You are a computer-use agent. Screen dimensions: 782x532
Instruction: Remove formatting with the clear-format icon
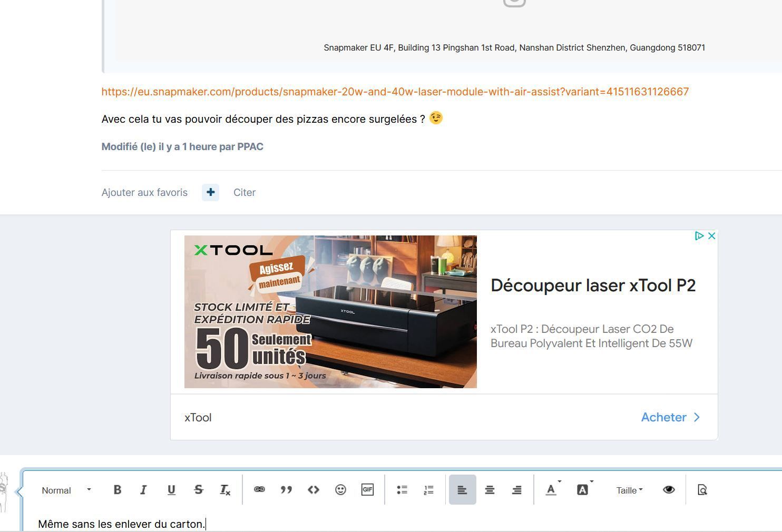point(225,490)
